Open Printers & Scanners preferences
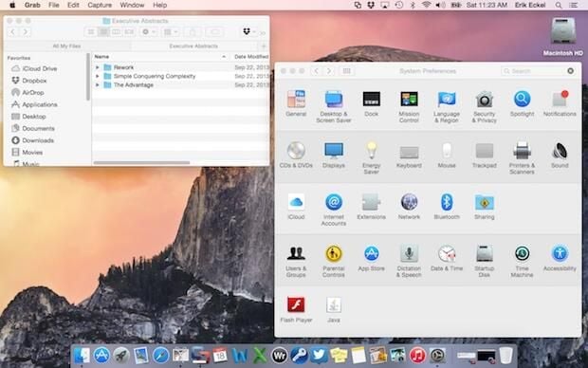588x368 pixels. (x=522, y=158)
